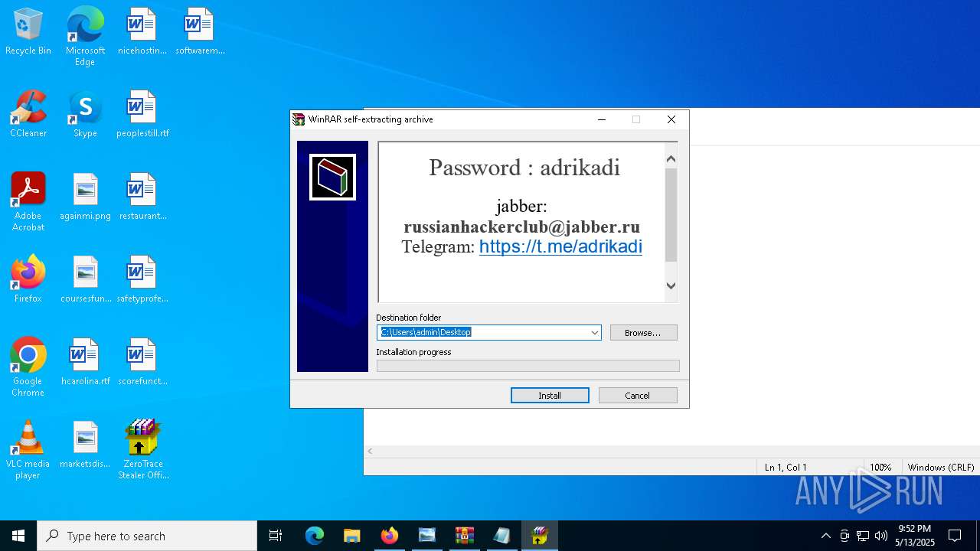Open the Skype desktop shortcut

(85, 115)
